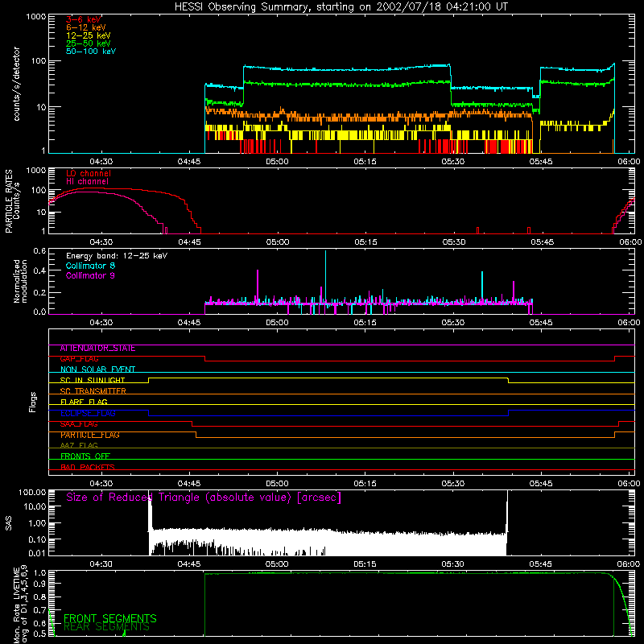Screen dimensions: 644x644
Task: Click the 05:30 tick under the modulation panel
Action: (453, 323)
